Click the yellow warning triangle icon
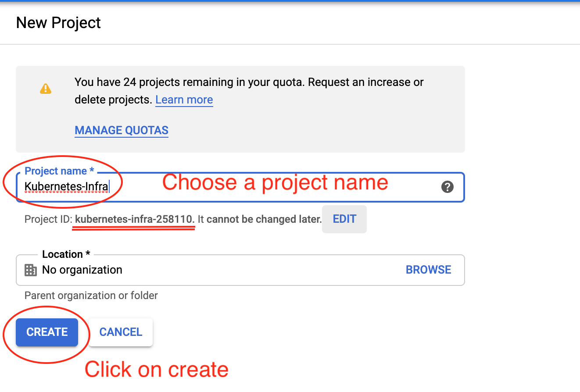Viewport: 580px width, 392px height. [46, 89]
